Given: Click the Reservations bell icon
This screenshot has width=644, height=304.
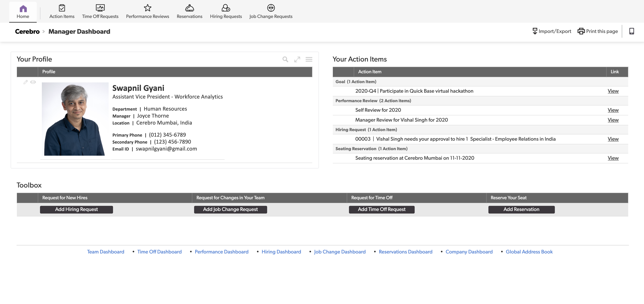Looking at the screenshot, I should (190, 8).
